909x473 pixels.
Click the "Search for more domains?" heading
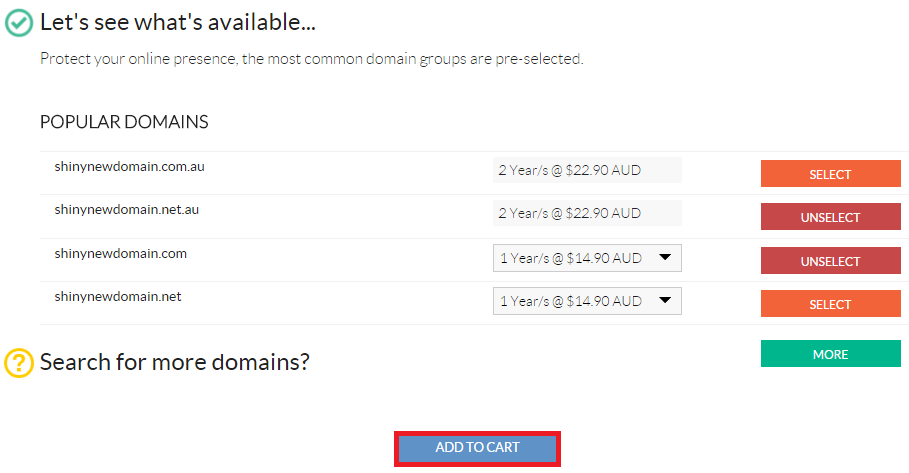(x=174, y=362)
